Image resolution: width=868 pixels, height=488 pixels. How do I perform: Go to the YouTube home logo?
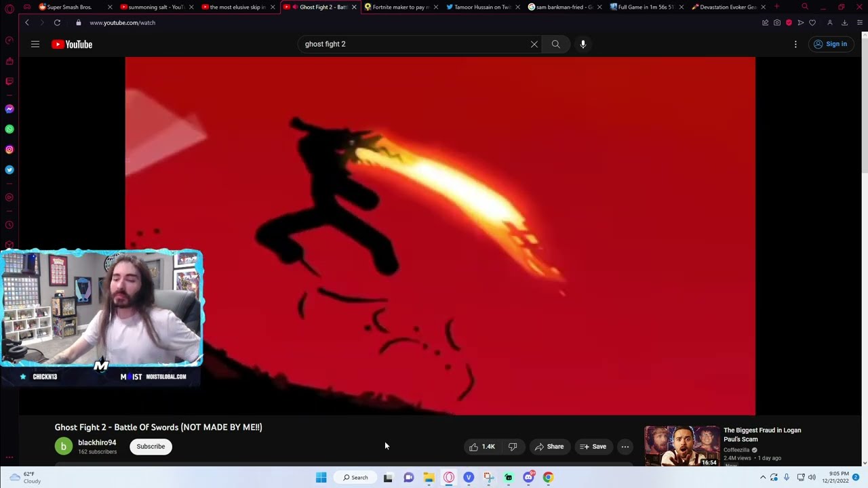72,44
